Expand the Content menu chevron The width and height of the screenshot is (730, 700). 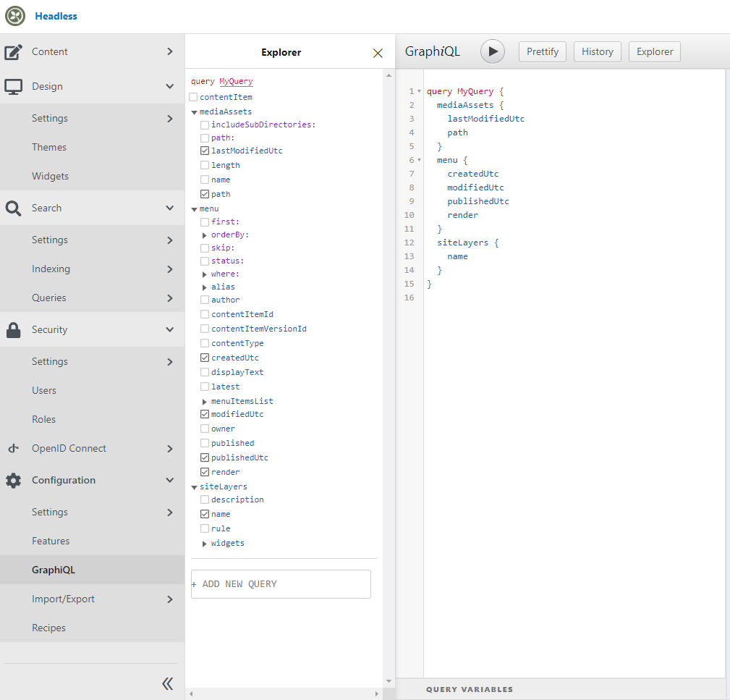point(170,51)
